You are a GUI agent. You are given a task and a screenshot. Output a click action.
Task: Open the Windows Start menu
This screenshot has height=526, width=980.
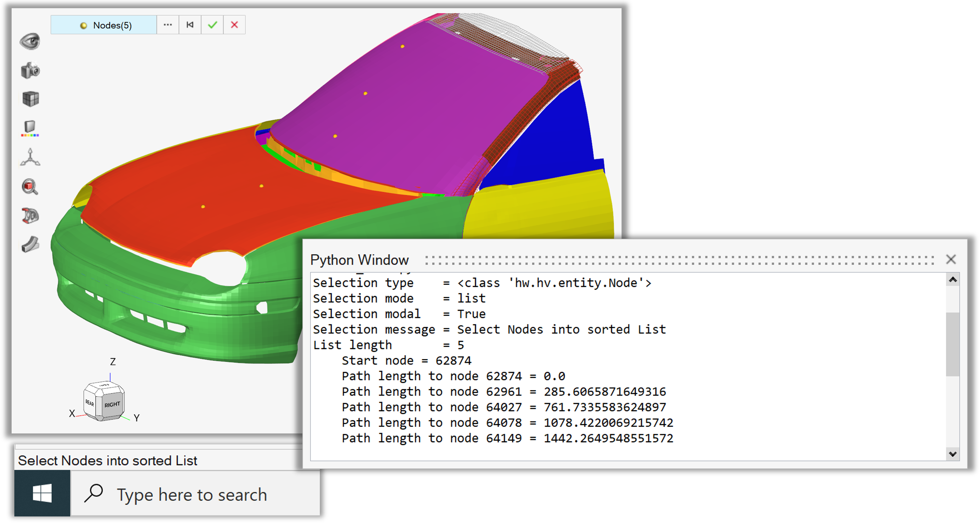tap(42, 493)
